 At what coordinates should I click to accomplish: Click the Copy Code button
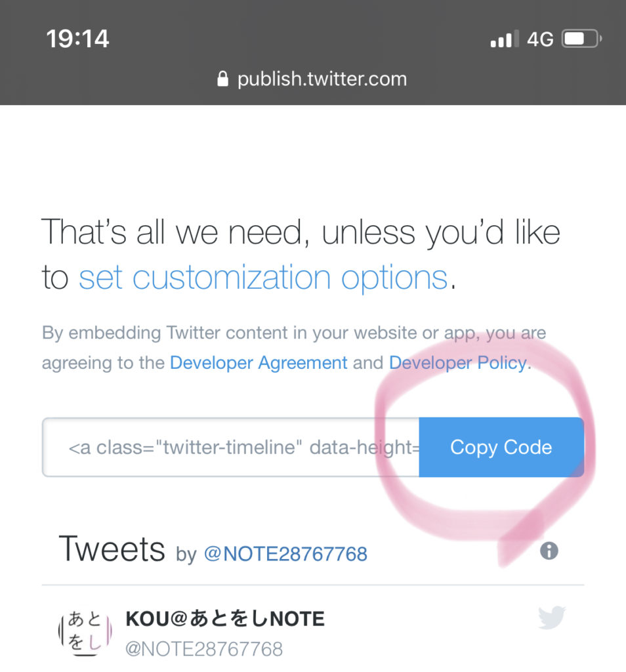501,448
